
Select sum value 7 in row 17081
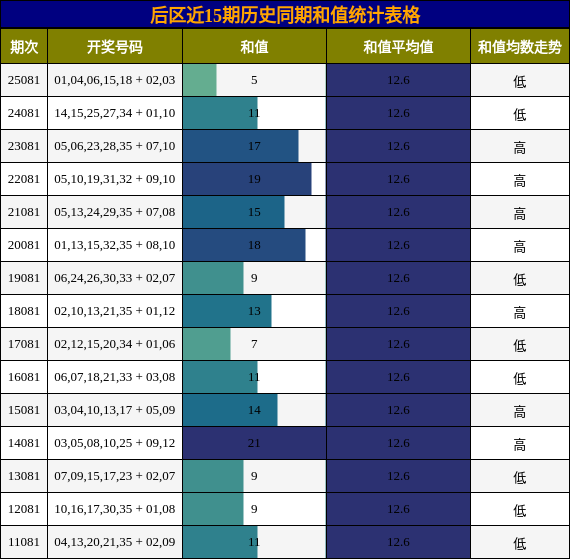tap(254, 344)
